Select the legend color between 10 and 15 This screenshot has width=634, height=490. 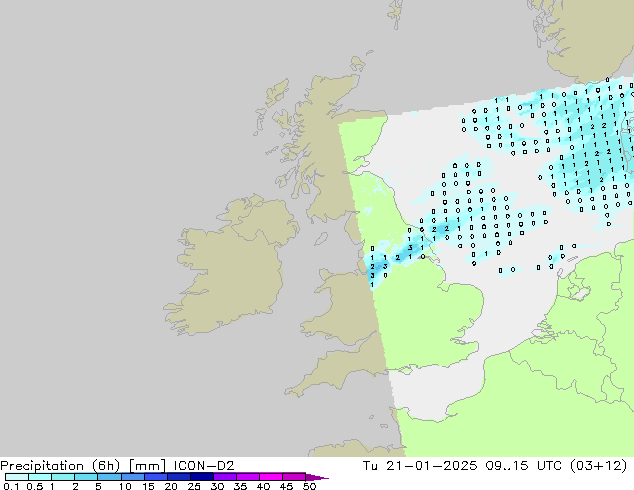coord(133,477)
